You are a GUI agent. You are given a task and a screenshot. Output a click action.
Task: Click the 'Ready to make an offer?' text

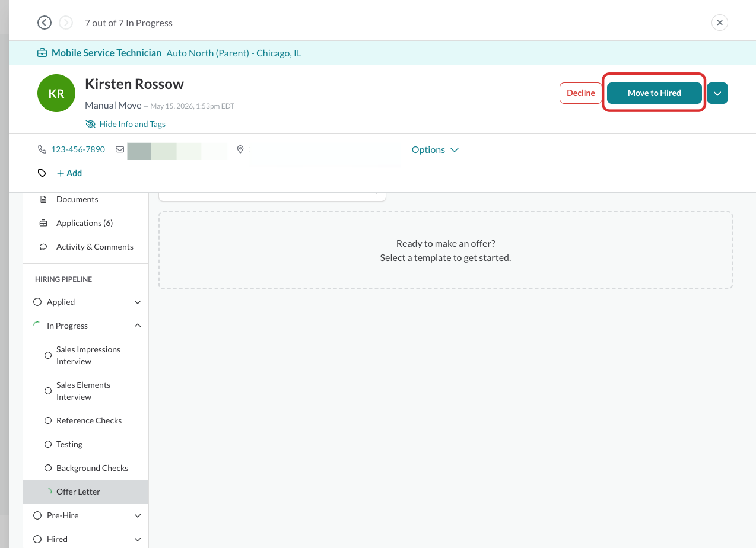[446, 243]
